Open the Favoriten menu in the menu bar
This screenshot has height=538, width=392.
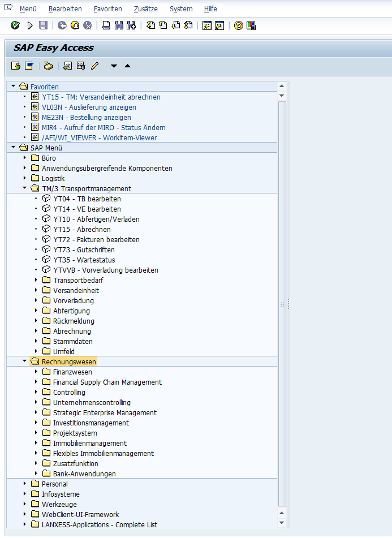click(107, 9)
